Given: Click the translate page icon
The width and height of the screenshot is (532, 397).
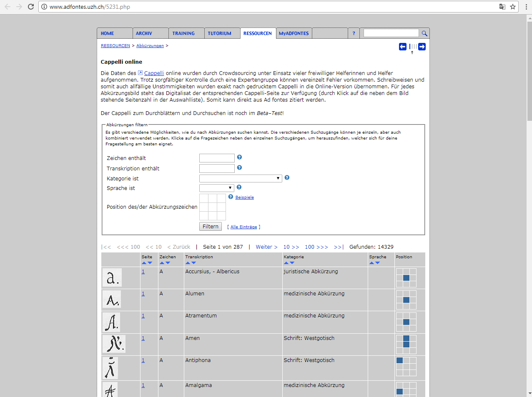Looking at the screenshot, I should (502, 7).
